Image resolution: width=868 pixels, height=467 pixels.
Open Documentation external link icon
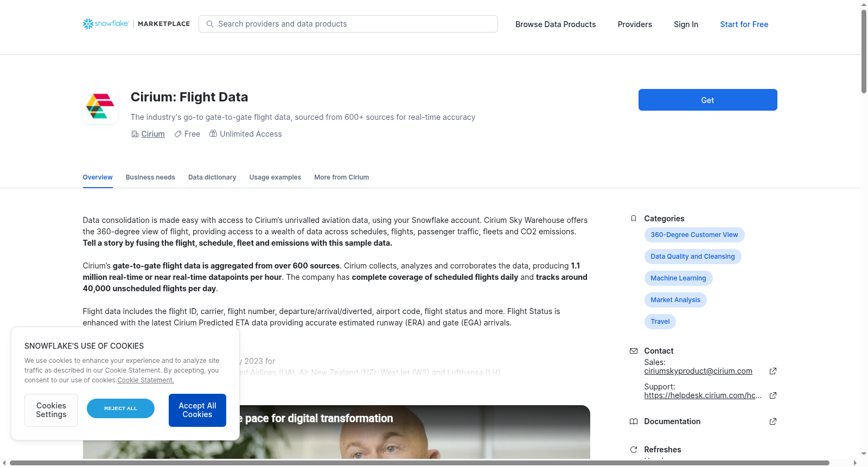point(773,421)
